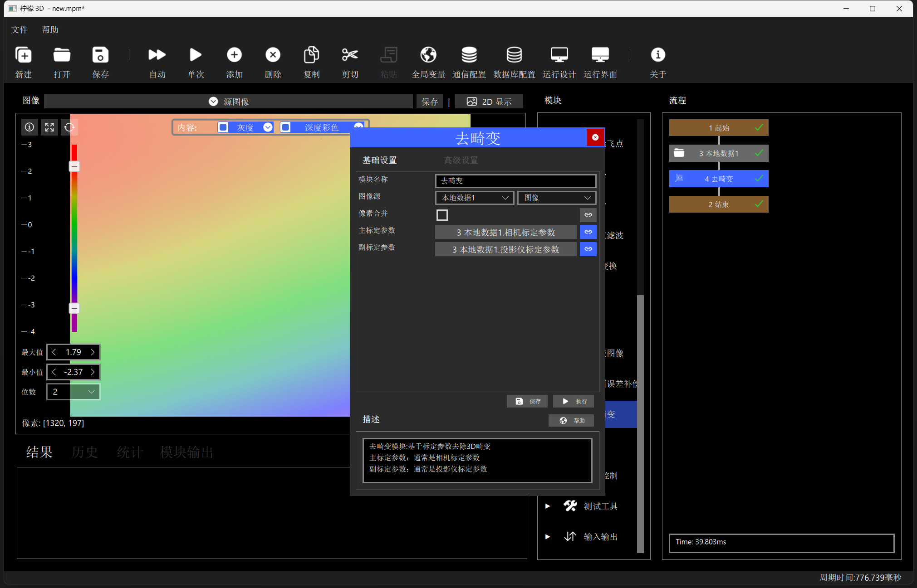Click the rainbow depth color bar
The width and height of the screenshot is (917, 588).
pyautogui.click(x=74, y=238)
